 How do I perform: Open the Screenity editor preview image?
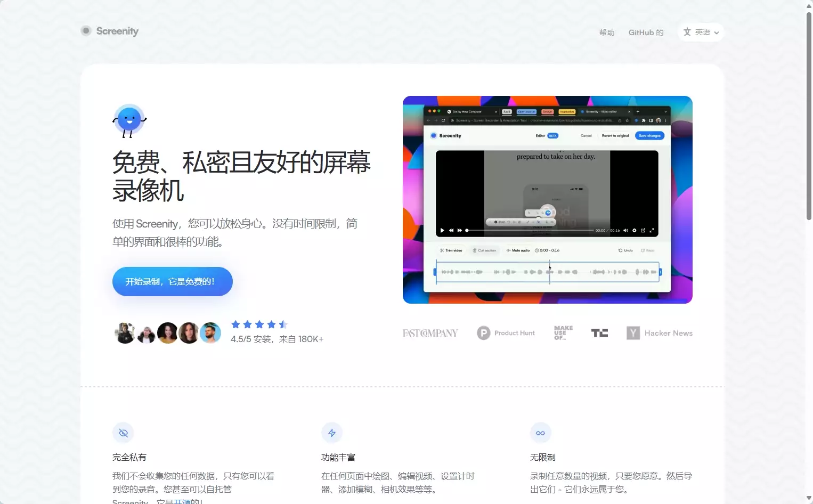click(x=547, y=200)
